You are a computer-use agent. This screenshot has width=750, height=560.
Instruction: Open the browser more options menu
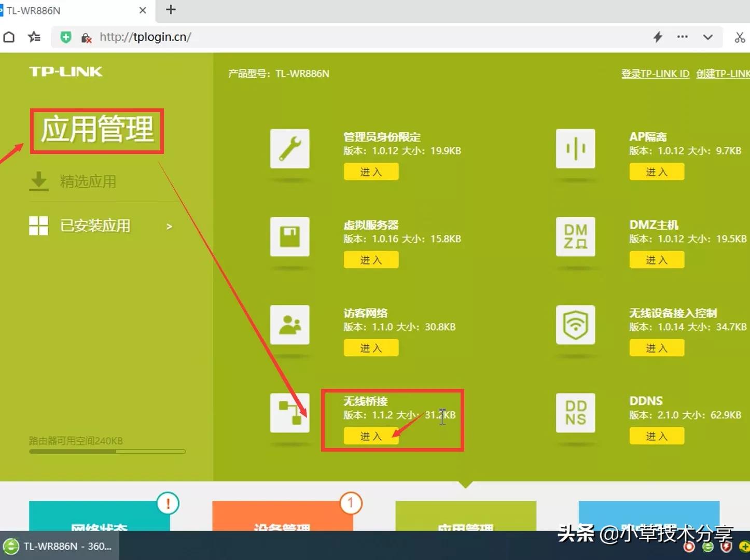[x=682, y=37]
